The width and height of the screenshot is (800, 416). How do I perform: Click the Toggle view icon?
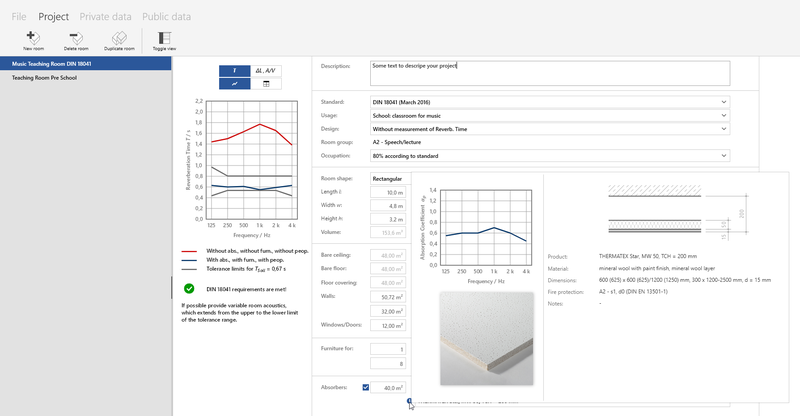[x=165, y=36]
